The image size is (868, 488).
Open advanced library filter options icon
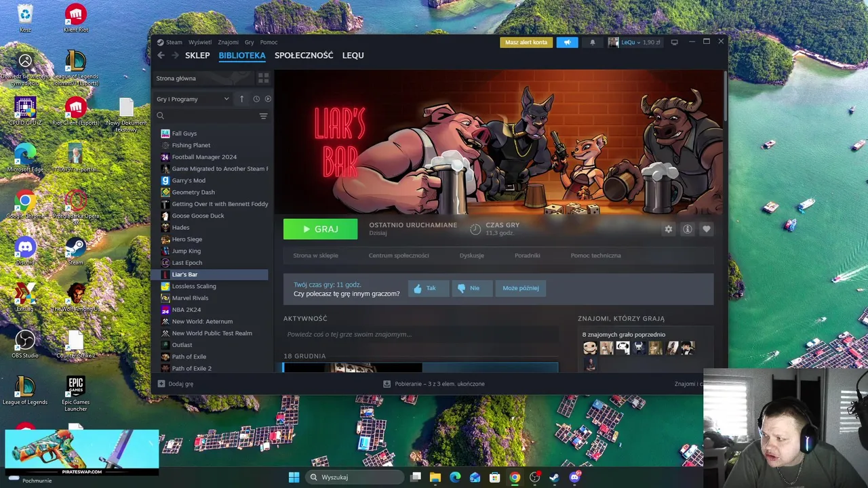(x=263, y=116)
